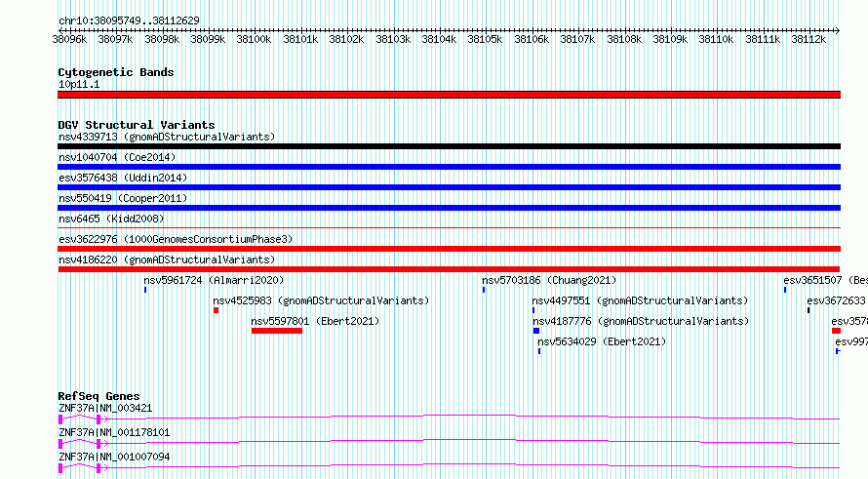Open the nsv4497551 gnomAD variant label
The image size is (868, 479).
[640, 300]
